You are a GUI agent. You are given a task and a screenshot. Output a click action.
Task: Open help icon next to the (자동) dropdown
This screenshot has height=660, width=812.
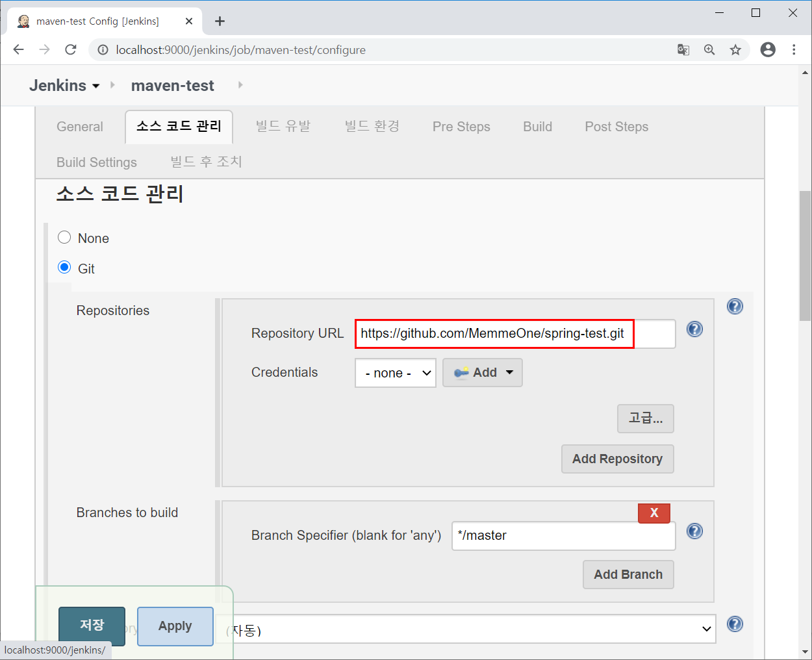coord(735,624)
